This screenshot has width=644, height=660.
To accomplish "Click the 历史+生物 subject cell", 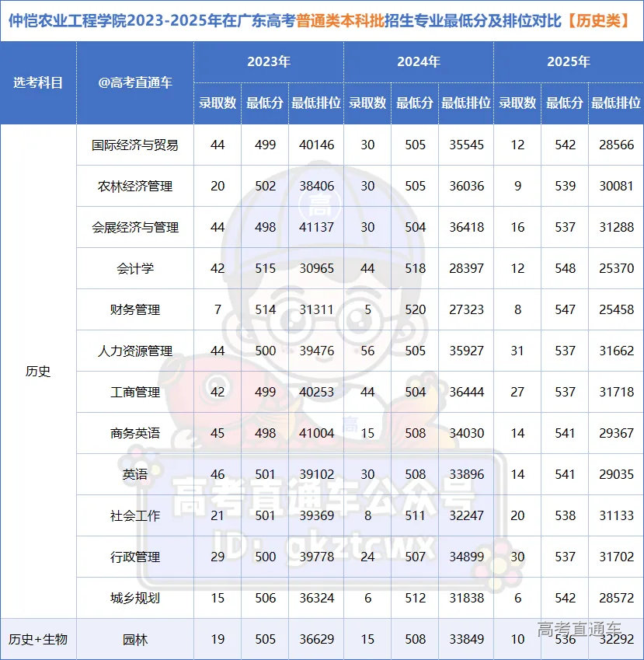I will (38, 640).
